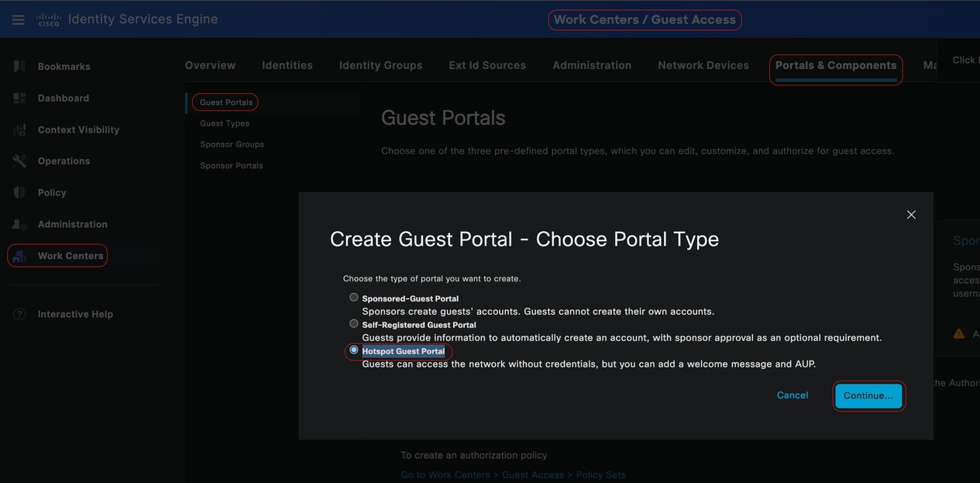
Task: Click the Dashboard sidebar icon
Action: tap(19, 98)
